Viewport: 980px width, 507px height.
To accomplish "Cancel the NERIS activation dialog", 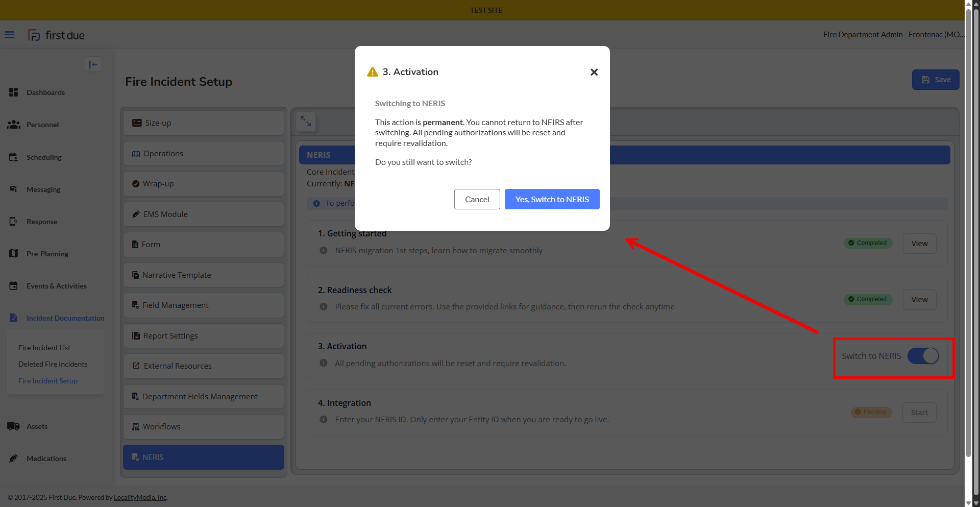I will pyautogui.click(x=477, y=199).
